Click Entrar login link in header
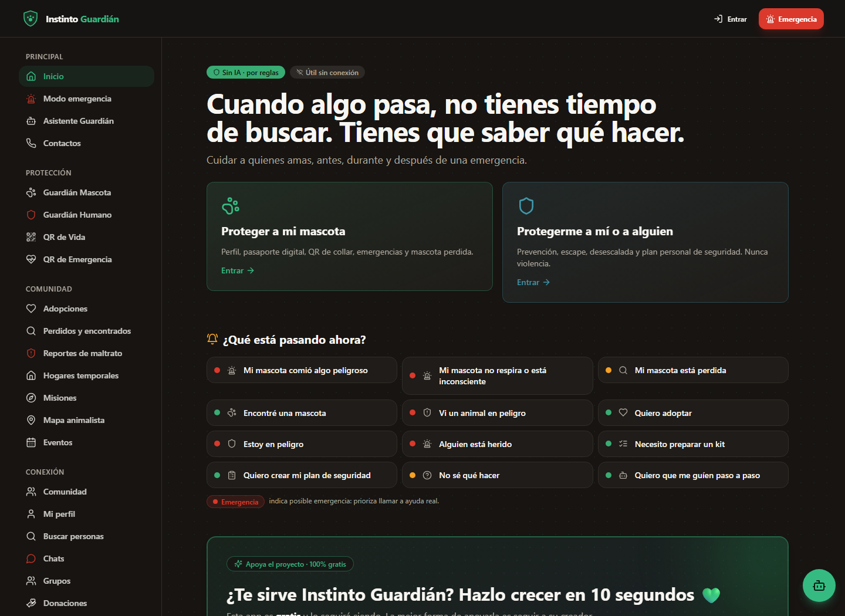This screenshot has height=616, width=845. (731, 19)
